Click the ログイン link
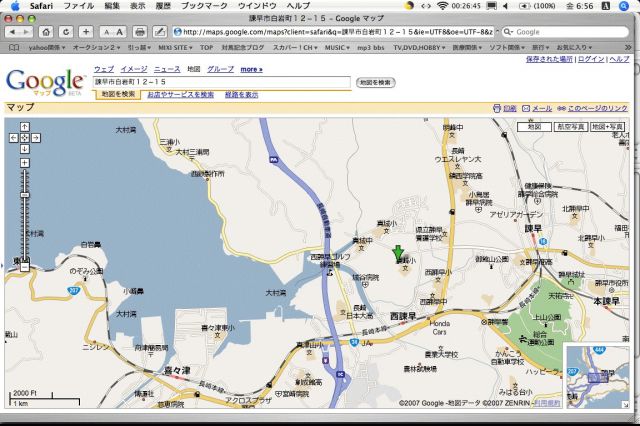Image resolution: width=640 pixels, height=426 pixels. coord(591,59)
